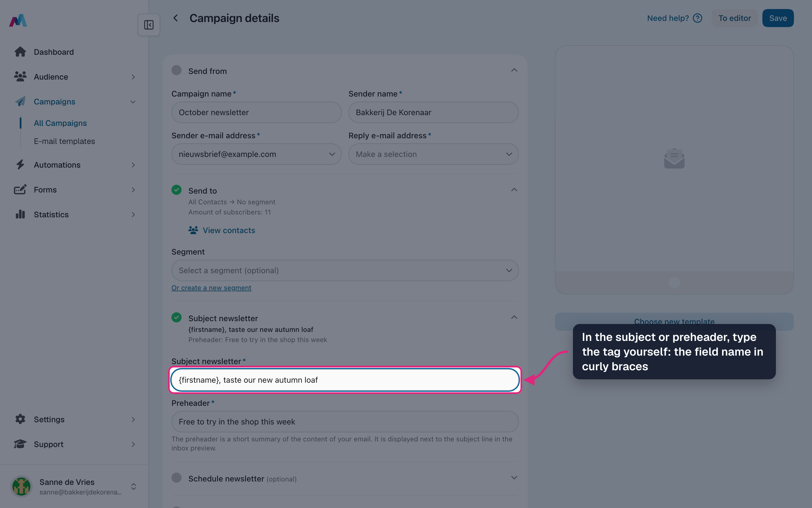Click the Save button
The height and width of the screenshot is (508, 812).
pos(778,18)
